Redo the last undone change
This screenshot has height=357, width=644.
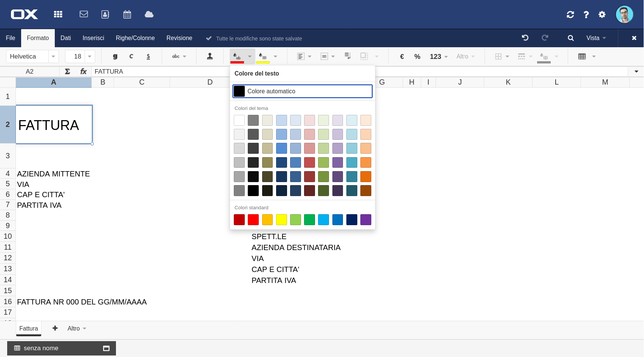[545, 38]
